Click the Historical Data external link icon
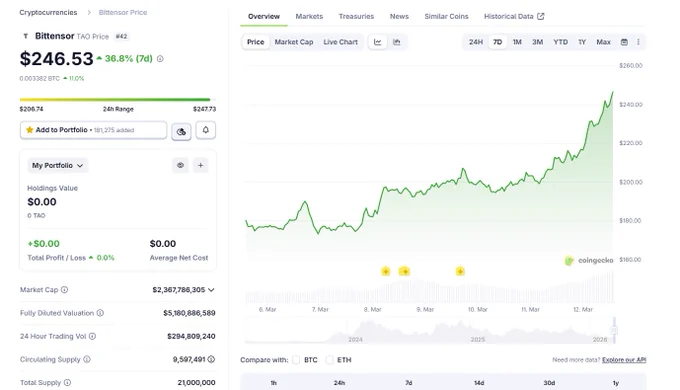Viewport: 680px width, 390px height. pos(540,16)
